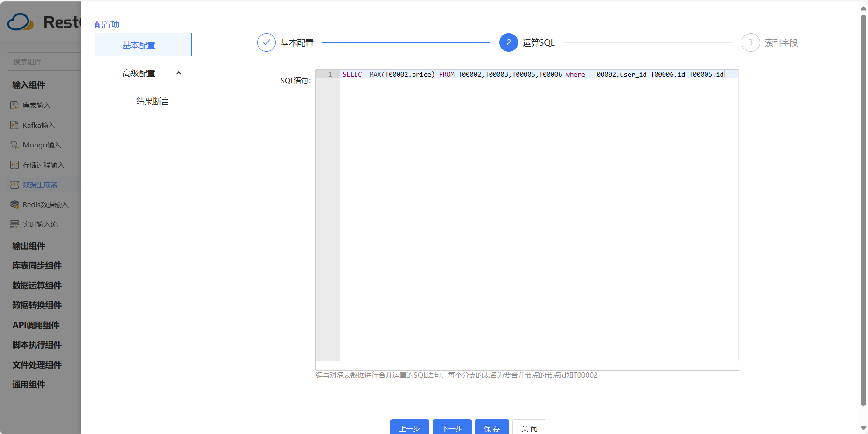
Task: Click the 存储过程输入 component icon
Action: point(14,165)
